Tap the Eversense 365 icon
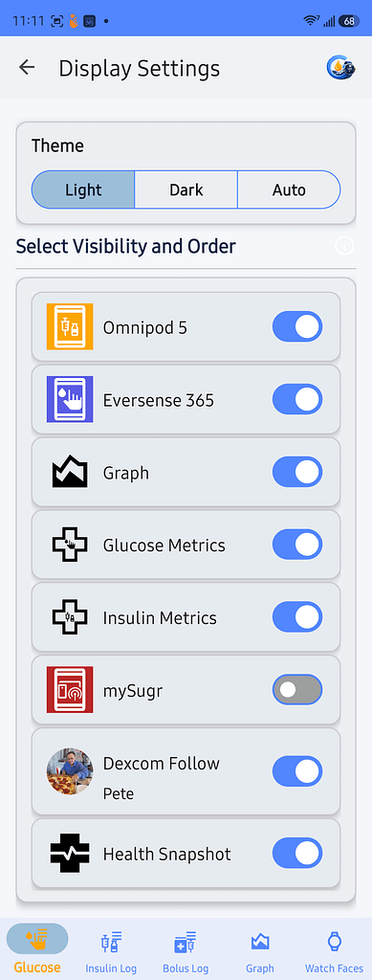 (70, 399)
